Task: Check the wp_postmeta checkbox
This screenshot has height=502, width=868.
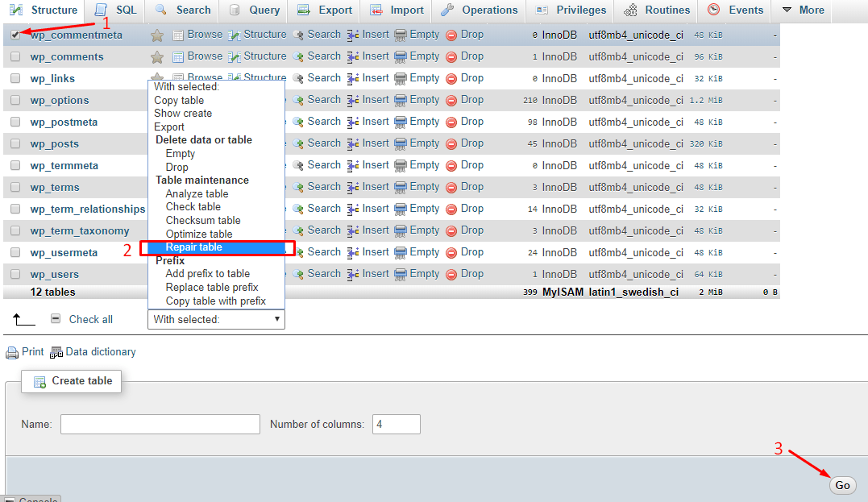Action: click(x=15, y=122)
